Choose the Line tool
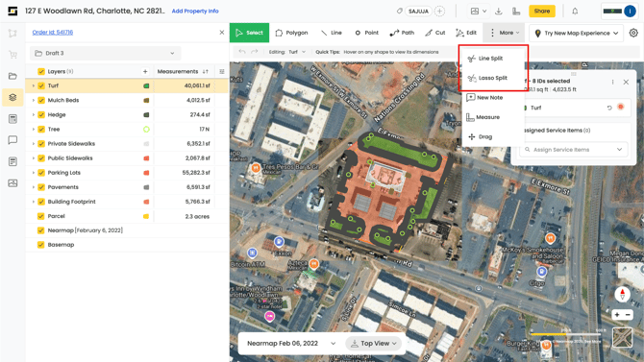The height and width of the screenshot is (362, 644). (332, 33)
